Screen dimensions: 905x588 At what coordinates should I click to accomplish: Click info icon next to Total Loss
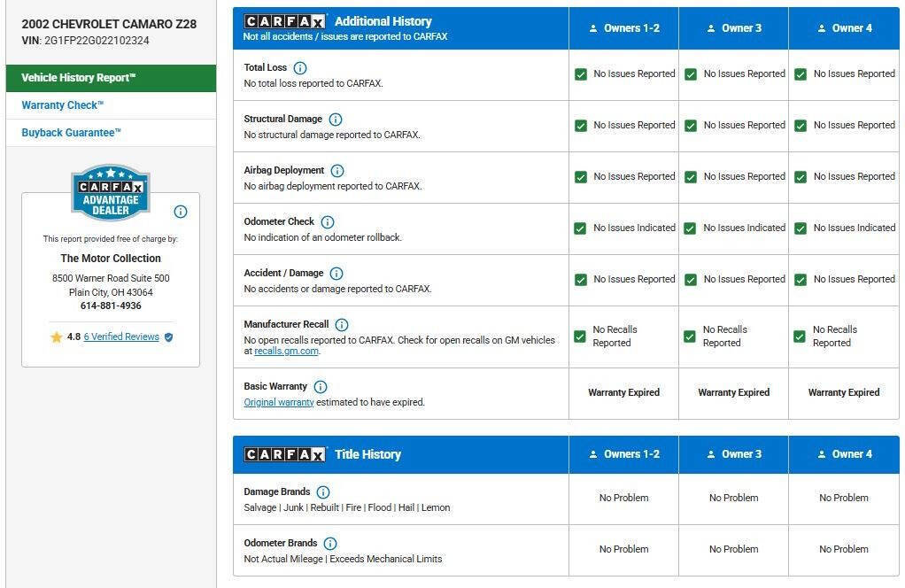pyautogui.click(x=299, y=68)
